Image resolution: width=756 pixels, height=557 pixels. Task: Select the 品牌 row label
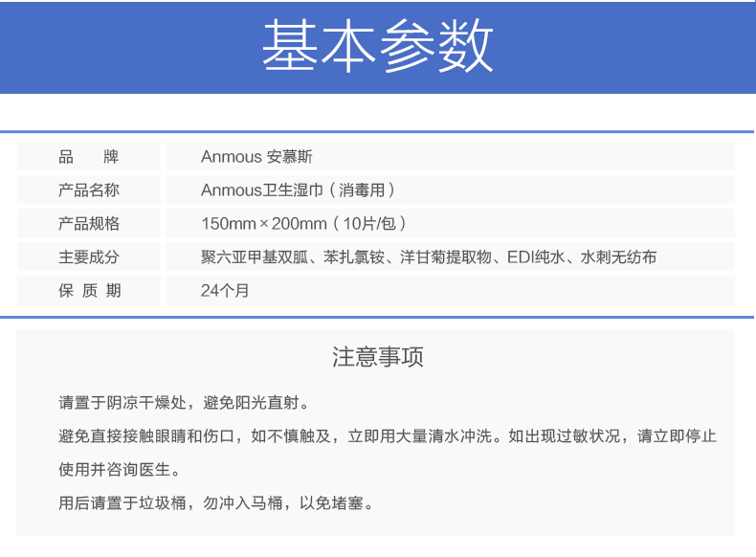coord(89,157)
